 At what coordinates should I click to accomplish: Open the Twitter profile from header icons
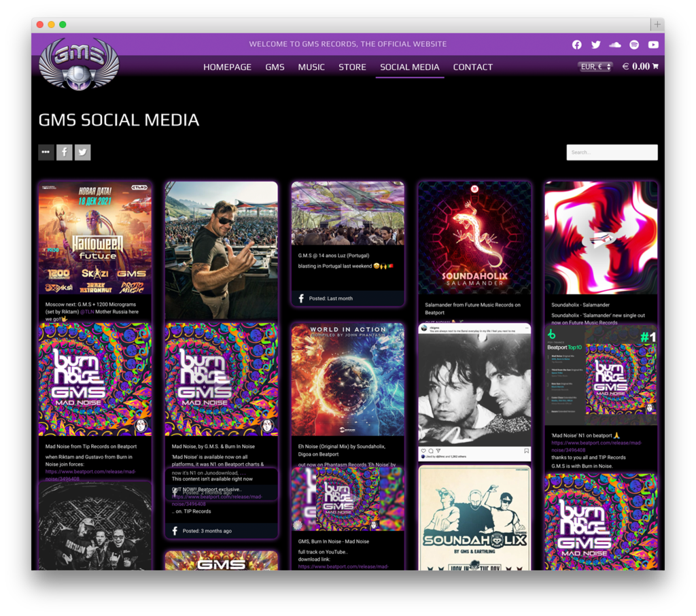coord(595,44)
